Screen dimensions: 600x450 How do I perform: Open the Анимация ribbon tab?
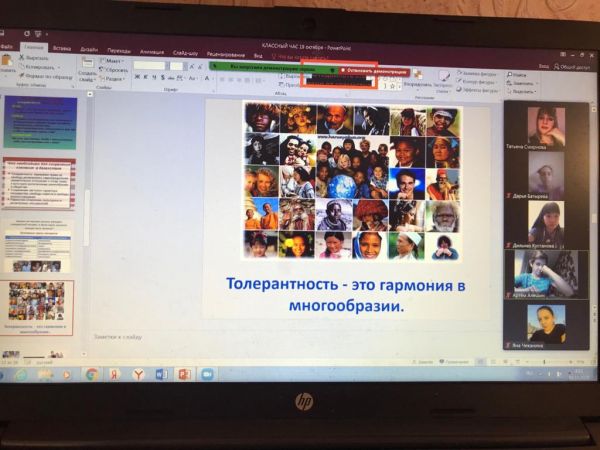pyautogui.click(x=152, y=48)
